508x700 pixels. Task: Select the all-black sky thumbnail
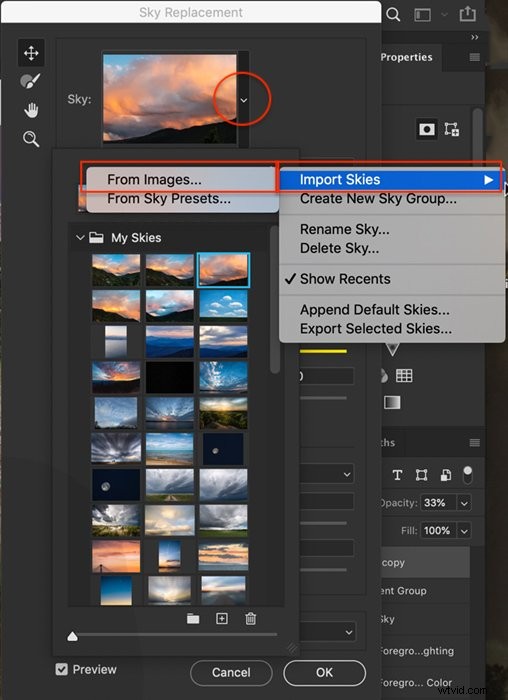(170, 377)
